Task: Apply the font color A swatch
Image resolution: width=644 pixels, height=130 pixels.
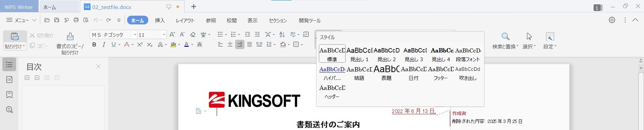Action: (186, 44)
